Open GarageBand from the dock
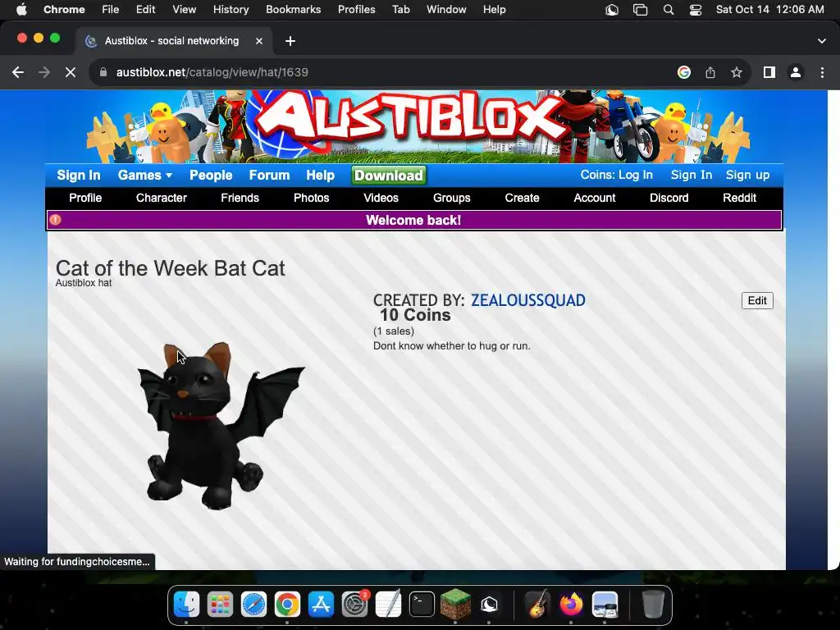Image resolution: width=840 pixels, height=630 pixels. click(x=537, y=605)
